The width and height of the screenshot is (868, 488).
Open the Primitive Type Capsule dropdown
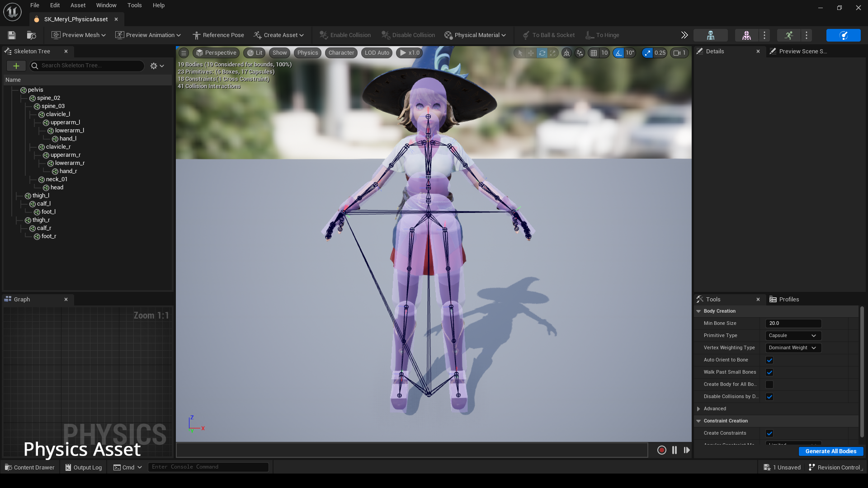pos(793,336)
